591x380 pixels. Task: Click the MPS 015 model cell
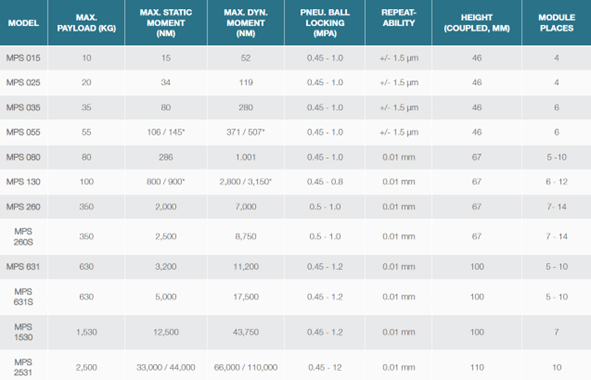(x=23, y=58)
